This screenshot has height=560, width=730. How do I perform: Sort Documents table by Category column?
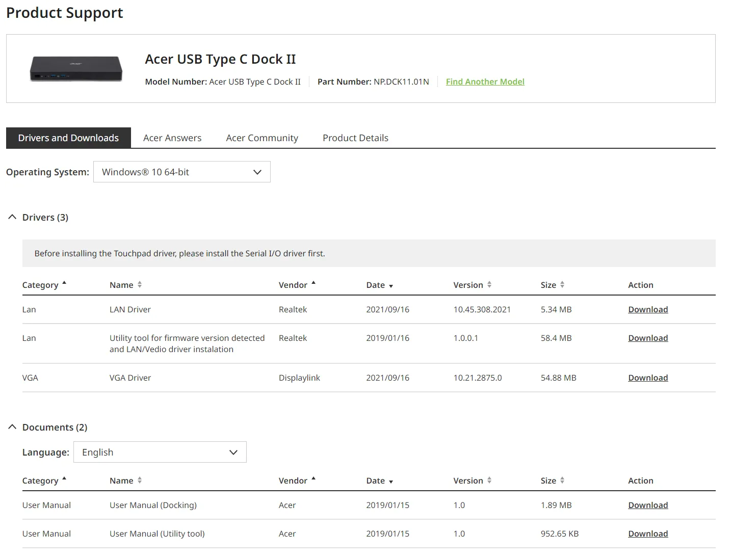(44, 481)
